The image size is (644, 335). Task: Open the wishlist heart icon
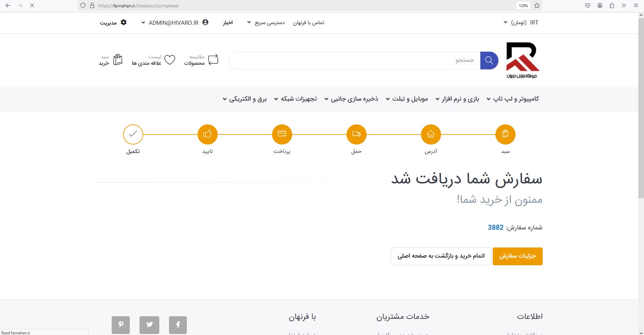[x=170, y=60]
